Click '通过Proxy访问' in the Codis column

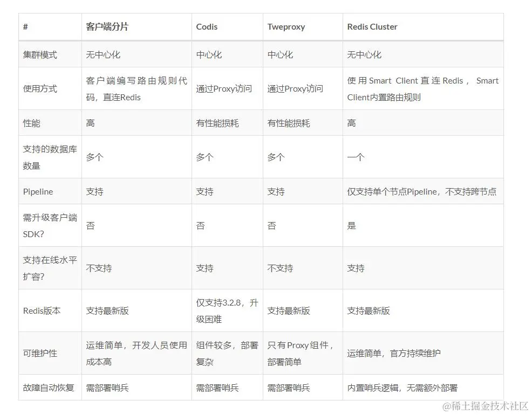(224, 89)
